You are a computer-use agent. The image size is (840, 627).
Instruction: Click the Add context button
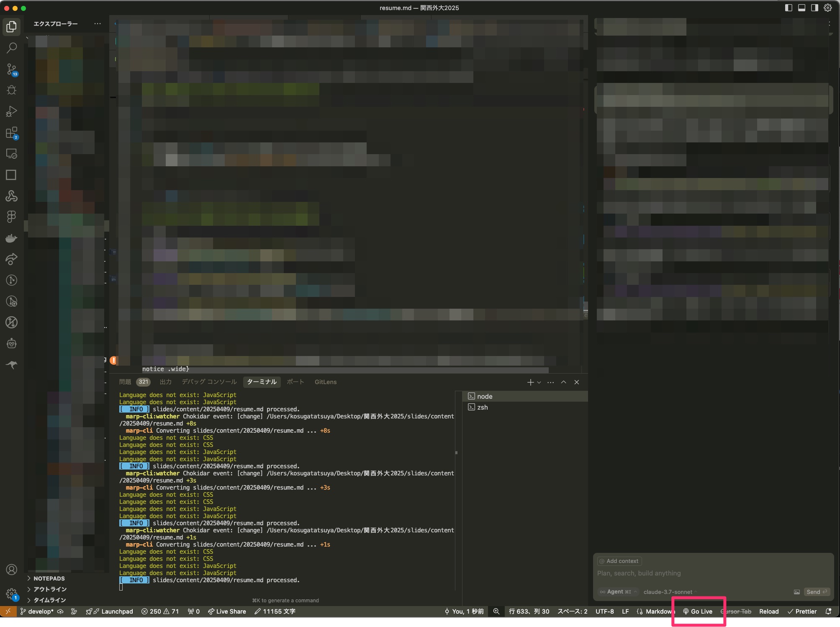(x=619, y=561)
